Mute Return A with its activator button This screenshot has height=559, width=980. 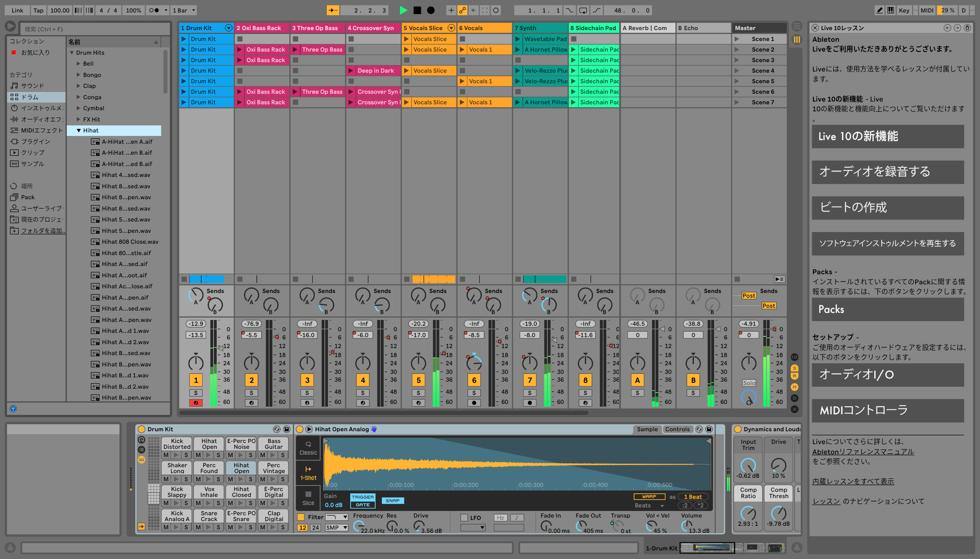click(x=637, y=380)
